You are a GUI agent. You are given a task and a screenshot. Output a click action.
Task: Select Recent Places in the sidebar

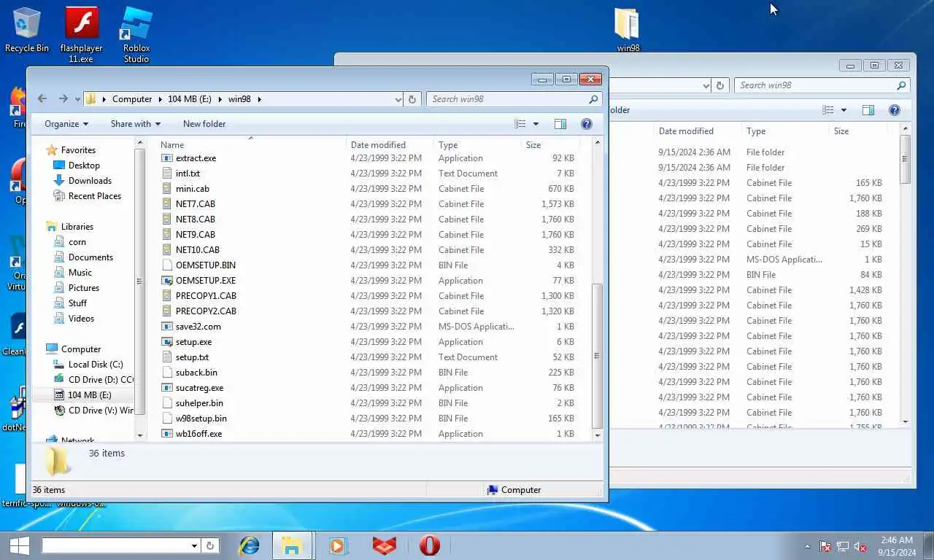95,196
